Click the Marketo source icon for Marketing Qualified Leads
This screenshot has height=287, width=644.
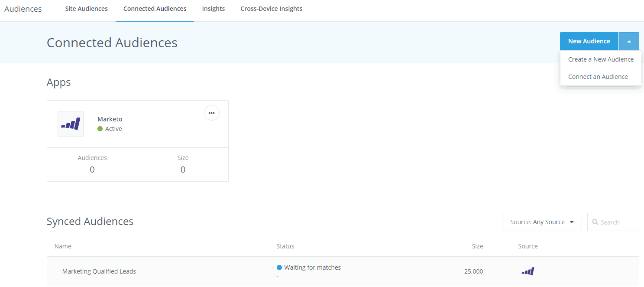pyautogui.click(x=527, y=271)
